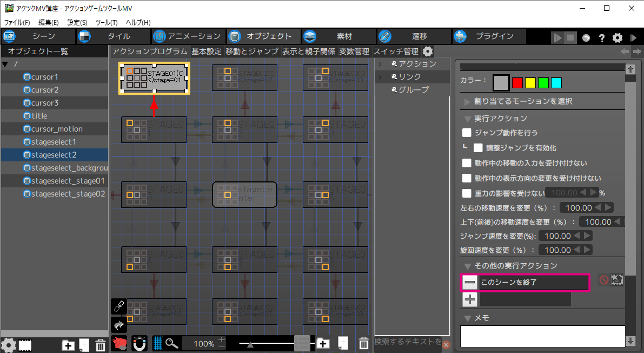Viewport: 644px width, 353px height.
Task: Check 動作中の移動の入力を受け付けない option
Action: [x=467, y=163]
